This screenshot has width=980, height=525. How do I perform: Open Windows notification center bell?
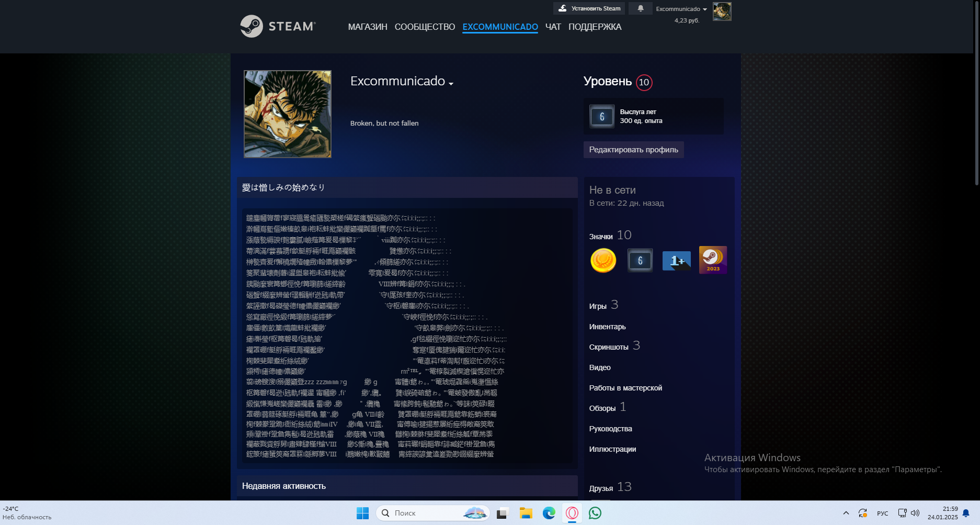(x=966, y=513)
